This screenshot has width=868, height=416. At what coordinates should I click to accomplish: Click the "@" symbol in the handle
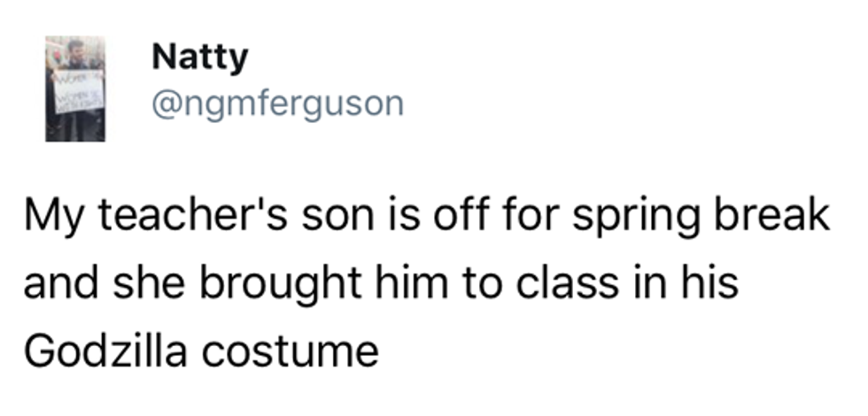pyautogui.click(x=167, y=104)
